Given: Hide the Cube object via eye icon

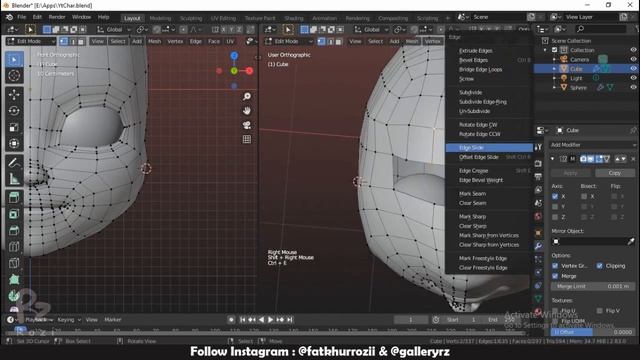Looking at the screenshot, I should (633, 69).
